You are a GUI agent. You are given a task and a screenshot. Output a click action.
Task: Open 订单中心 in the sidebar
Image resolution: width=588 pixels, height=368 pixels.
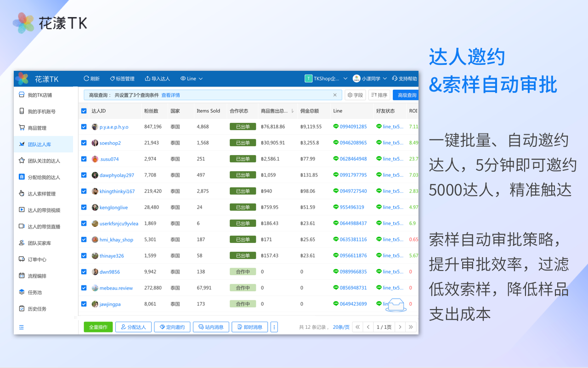coord(44,259)
